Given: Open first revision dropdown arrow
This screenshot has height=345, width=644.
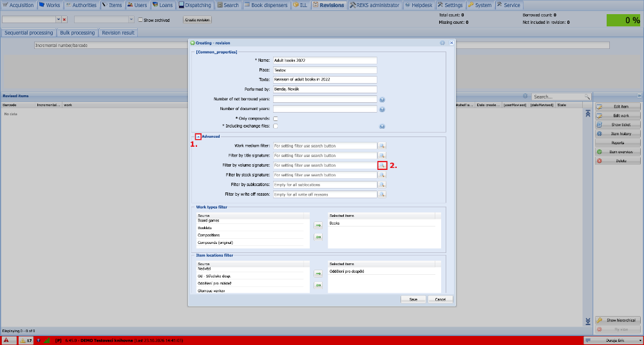Looking at the screenshot, I should click(59, 20).
